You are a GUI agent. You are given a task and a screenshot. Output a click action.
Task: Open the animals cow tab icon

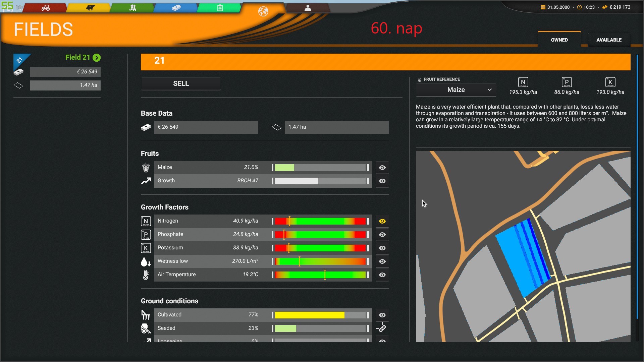pos(90,8)
